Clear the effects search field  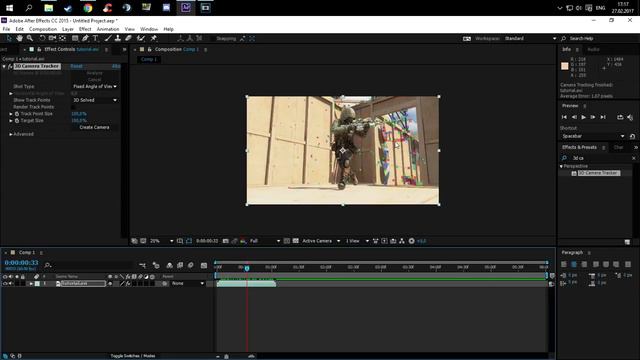pos(633,158)
